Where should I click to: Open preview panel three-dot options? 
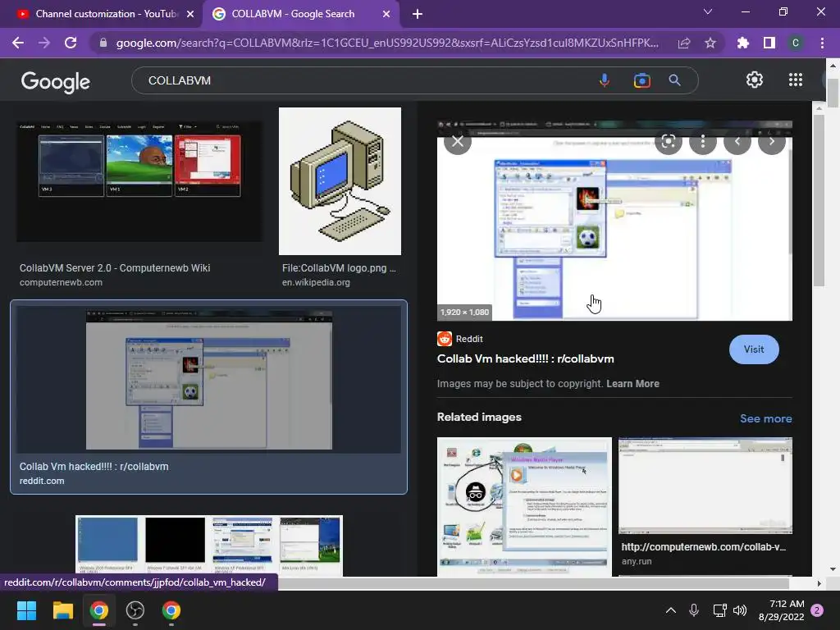[x=703, y=141]
